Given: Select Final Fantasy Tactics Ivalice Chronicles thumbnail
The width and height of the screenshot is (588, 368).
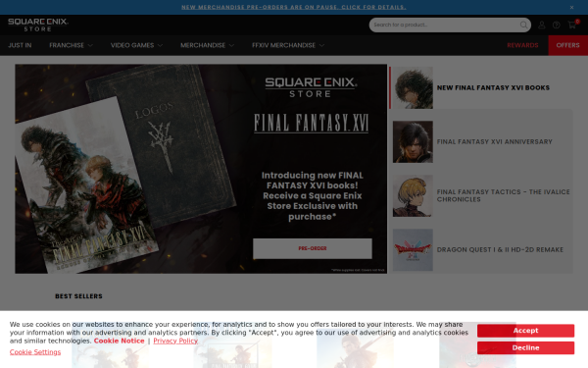Looking at the screenshot, I should pyautogui.click(x=413, y=196).
